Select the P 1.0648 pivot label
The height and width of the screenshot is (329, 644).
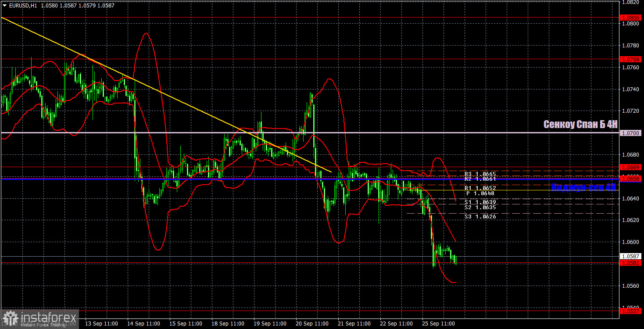coord(480,193)
